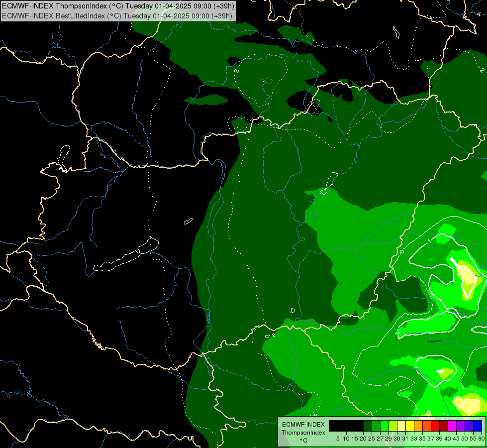Click the legend value 5
The image size is (487, 448).
point(338,439)
